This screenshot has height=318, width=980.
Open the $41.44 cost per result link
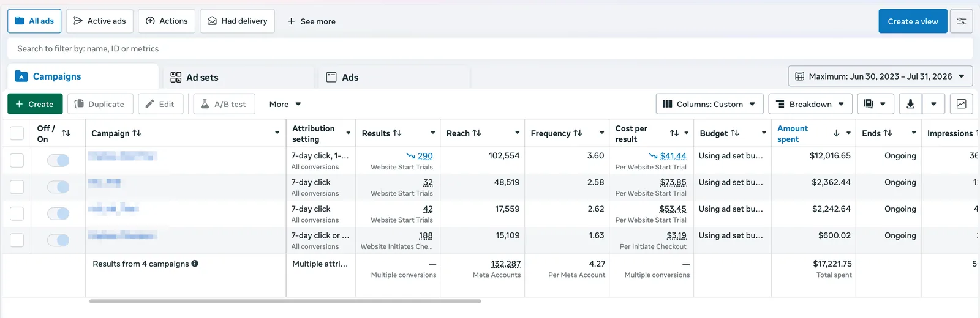pos(673,156)
